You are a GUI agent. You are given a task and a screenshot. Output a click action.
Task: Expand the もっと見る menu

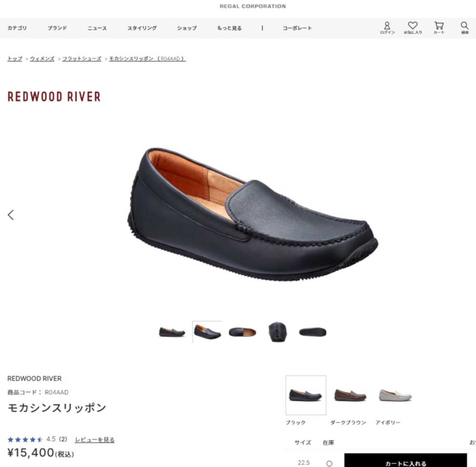pyautogui.click(x=229, y=28)
